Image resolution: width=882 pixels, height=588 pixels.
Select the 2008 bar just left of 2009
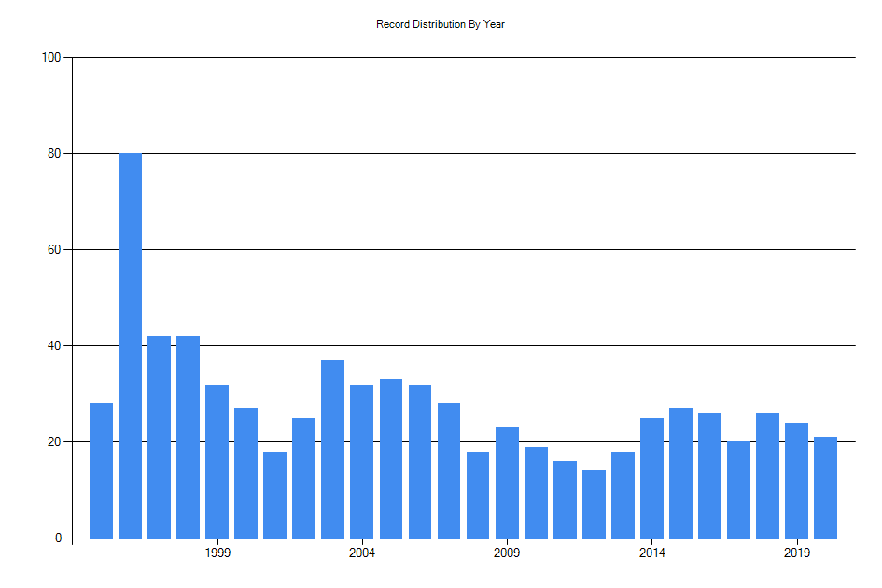tap(478, 496)
